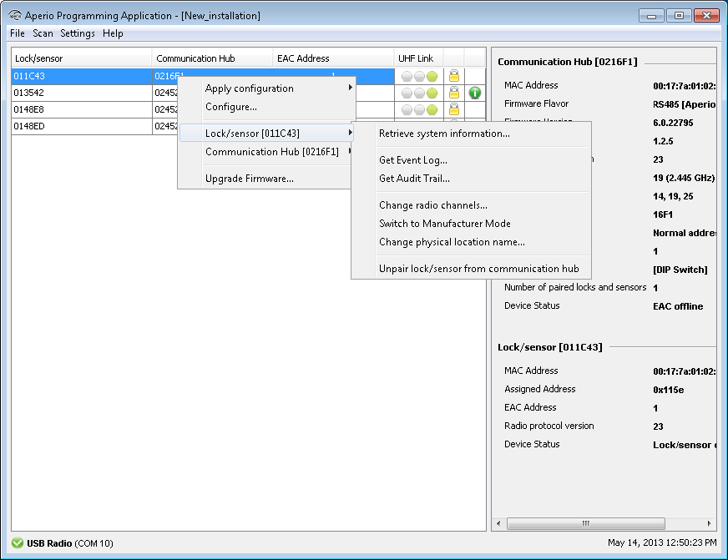Sort by the UHF Link column header

tap(419, 58)
